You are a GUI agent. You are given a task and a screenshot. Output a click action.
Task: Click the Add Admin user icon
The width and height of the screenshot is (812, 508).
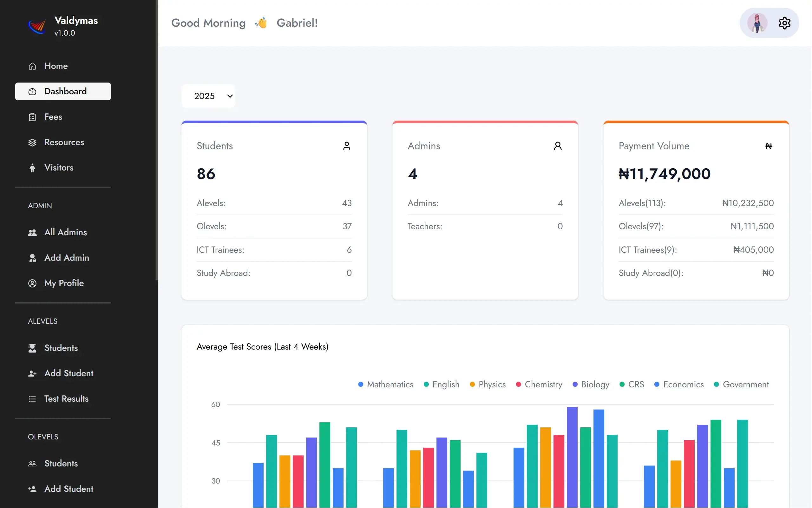pyautogui.click(x=32, y=258)
